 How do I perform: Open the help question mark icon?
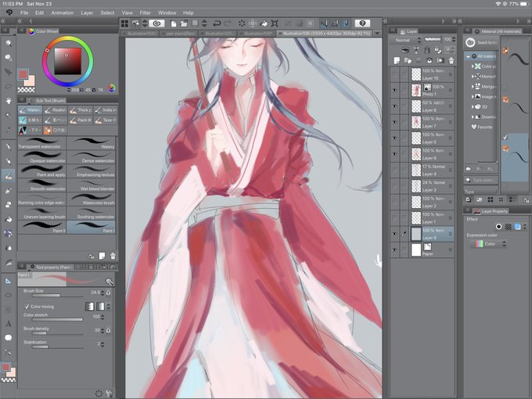[362, 23]
